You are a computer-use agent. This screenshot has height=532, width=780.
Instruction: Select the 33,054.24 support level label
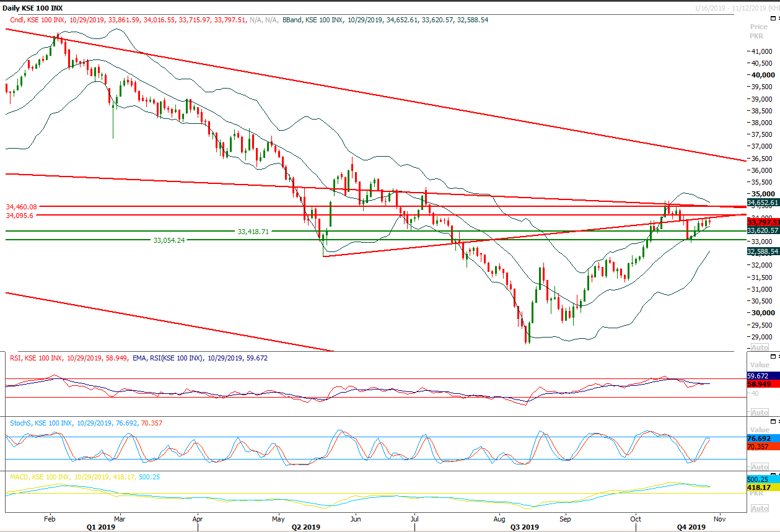(170, 240)
